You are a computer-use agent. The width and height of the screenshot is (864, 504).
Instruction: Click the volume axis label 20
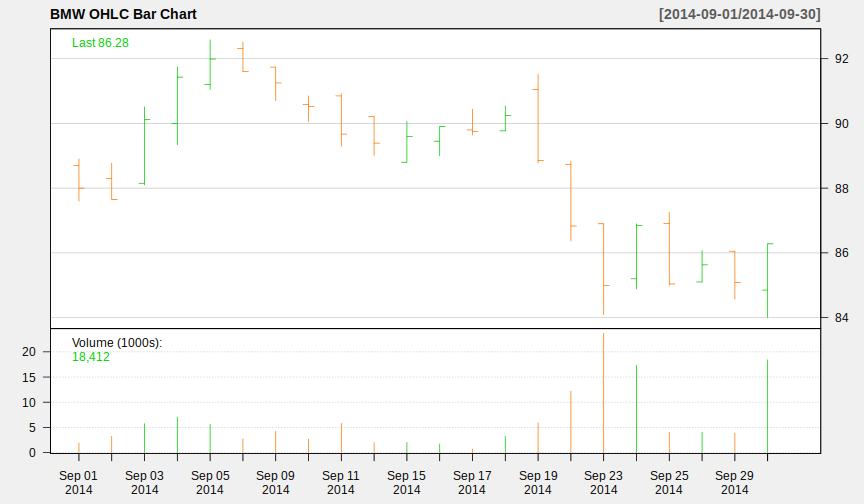pyautogui.click(x=29, y=352)
